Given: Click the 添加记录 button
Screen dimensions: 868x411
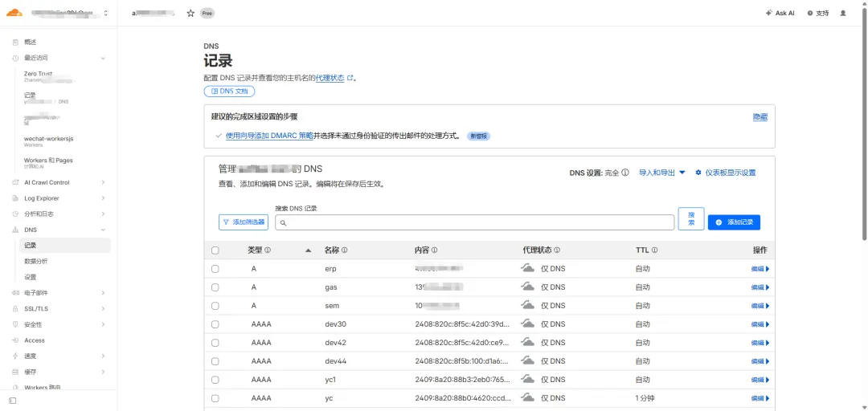Looking at the screenshot, I should (734, 222).
